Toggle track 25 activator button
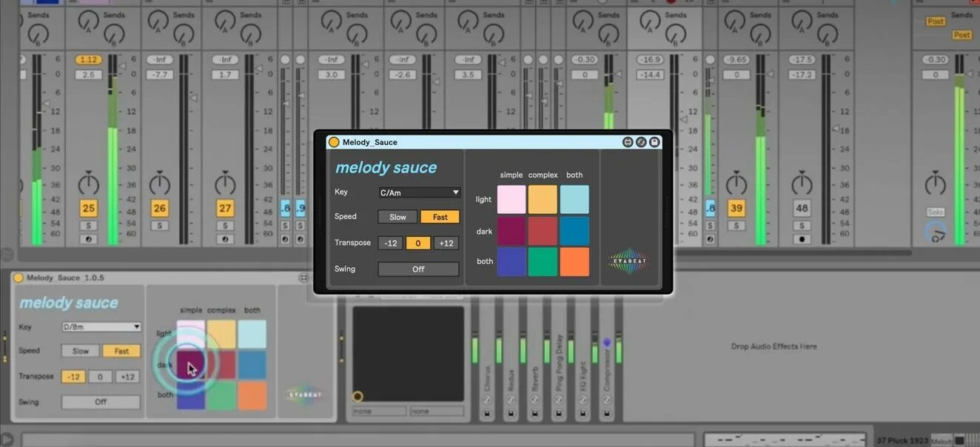The height and width of the screenshot is (447, 980). [x=89, y=209]
